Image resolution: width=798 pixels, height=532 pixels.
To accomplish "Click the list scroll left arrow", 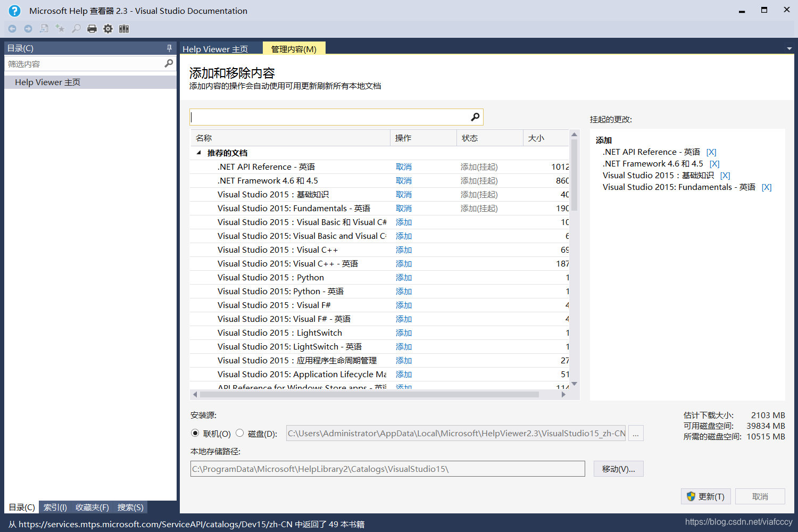I will pyautogui.click(x=195, y=394).
